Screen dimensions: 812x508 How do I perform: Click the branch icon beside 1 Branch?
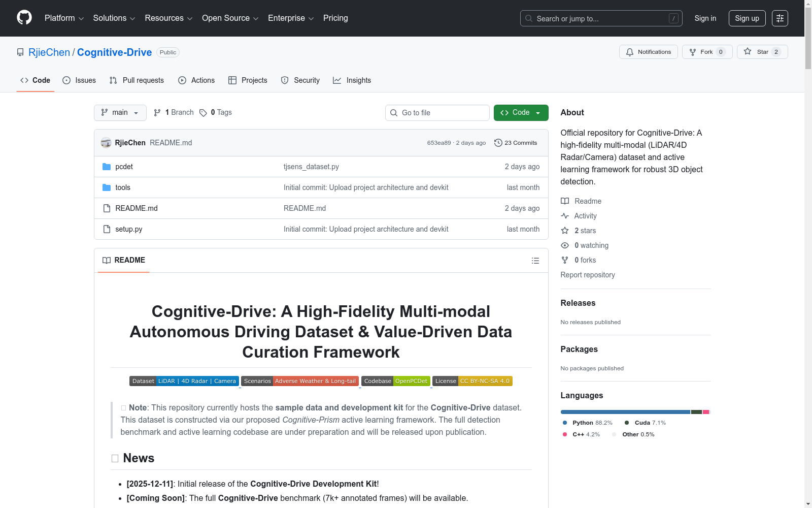pyautogui.click(x=157, y=113)
